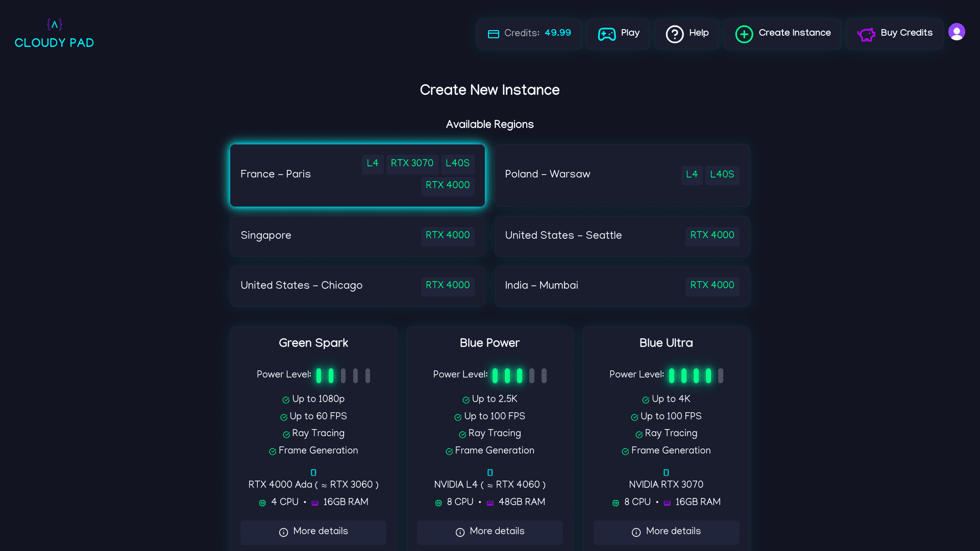Click the Help question mark icon
The width and height of the screenshot is (980, 551).
(674, 34)
